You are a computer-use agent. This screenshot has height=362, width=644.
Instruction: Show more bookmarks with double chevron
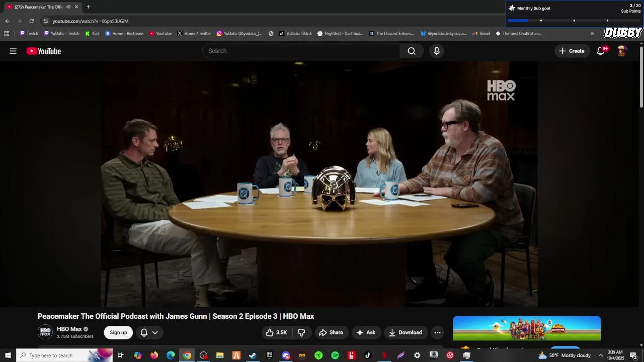click(592, 34)
